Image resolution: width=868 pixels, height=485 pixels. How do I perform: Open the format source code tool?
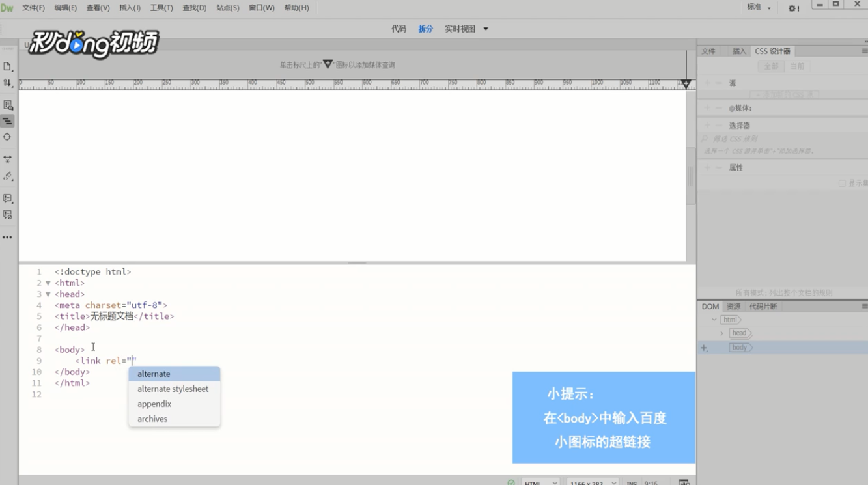click(x=8, y=176)
